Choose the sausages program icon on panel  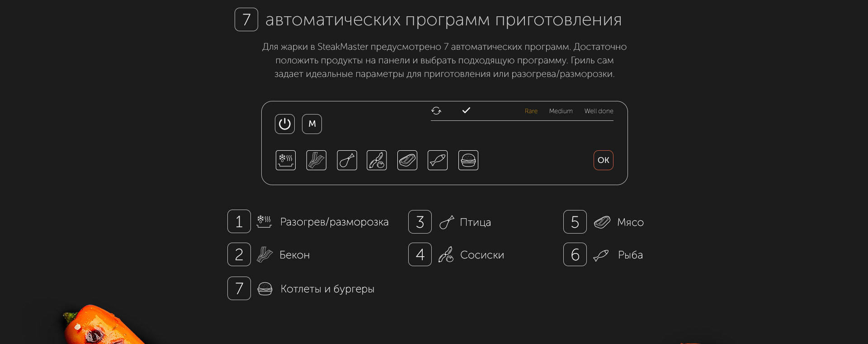(377, 160)
